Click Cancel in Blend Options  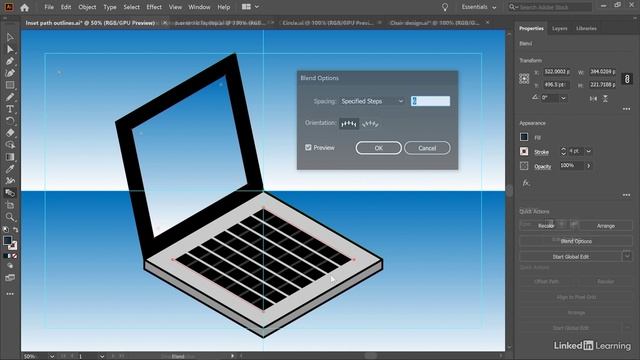[x=427, y=148]
